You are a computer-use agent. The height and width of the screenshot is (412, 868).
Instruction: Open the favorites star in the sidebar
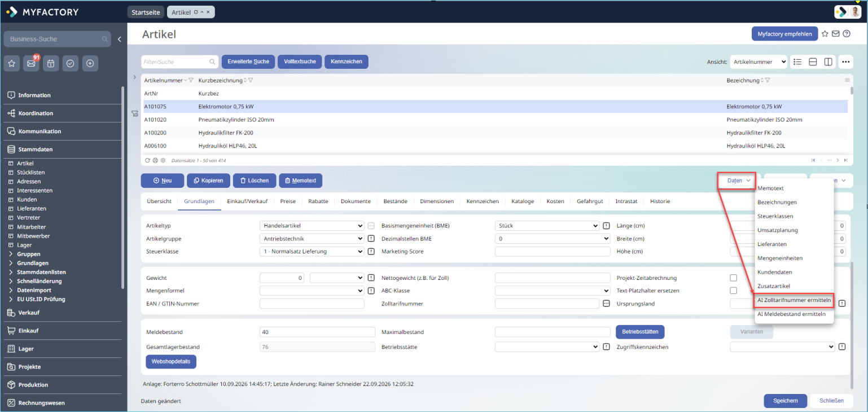[x=12, y=64]
